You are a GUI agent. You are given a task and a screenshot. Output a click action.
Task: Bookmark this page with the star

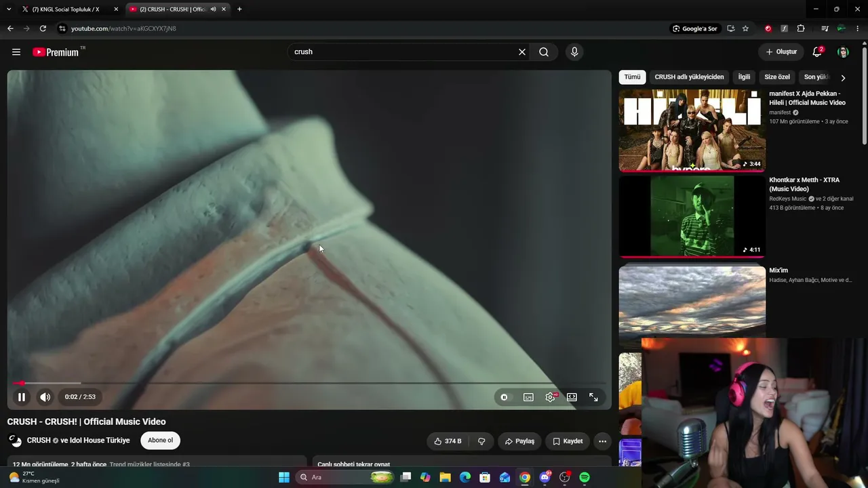click(745, 28)
